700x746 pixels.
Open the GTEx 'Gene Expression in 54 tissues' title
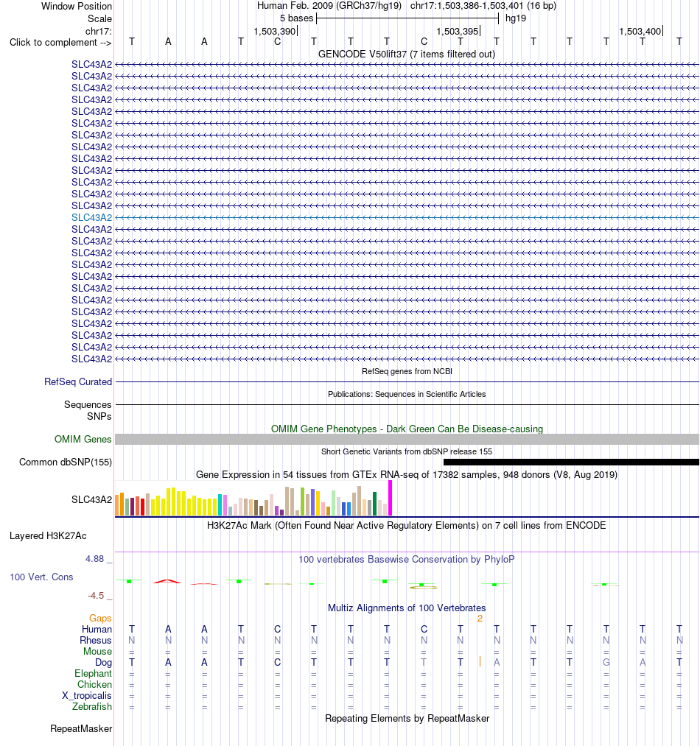[x=407, y=474]
